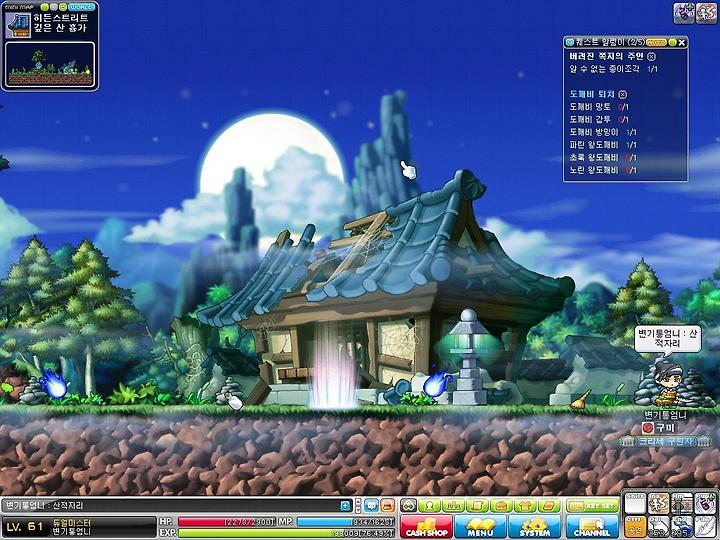Viewport: 720px width, 540px height.
Task: Click the 알 수 없는 종이조각 objective
Action: click(613, 69)
